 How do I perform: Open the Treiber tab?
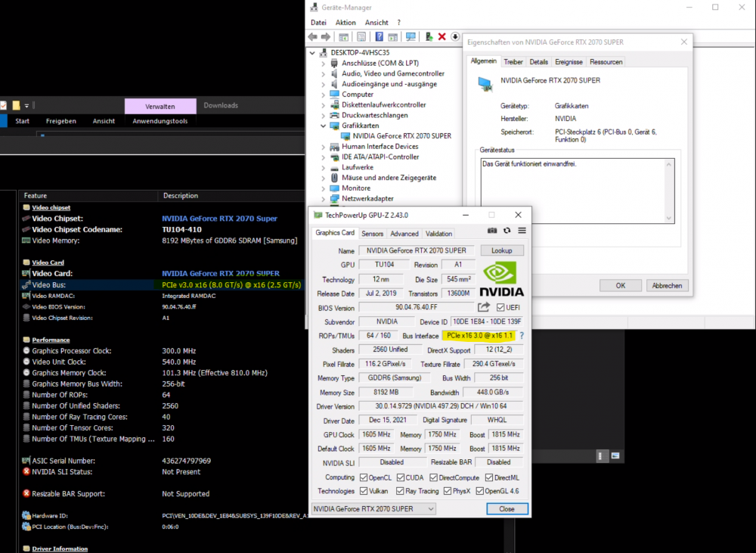(x=513, y=62)
